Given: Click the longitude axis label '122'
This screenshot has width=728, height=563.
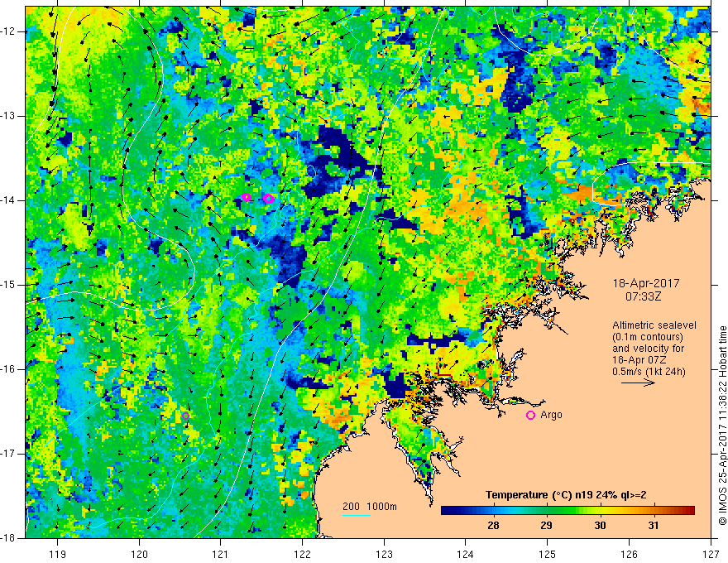Looking at the screenshot, I should pyautogui.click(x=302, y=554).
